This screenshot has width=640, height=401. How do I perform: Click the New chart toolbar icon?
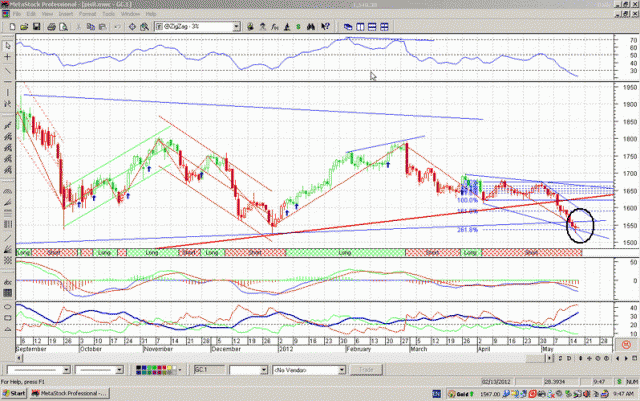pos(12,27)
